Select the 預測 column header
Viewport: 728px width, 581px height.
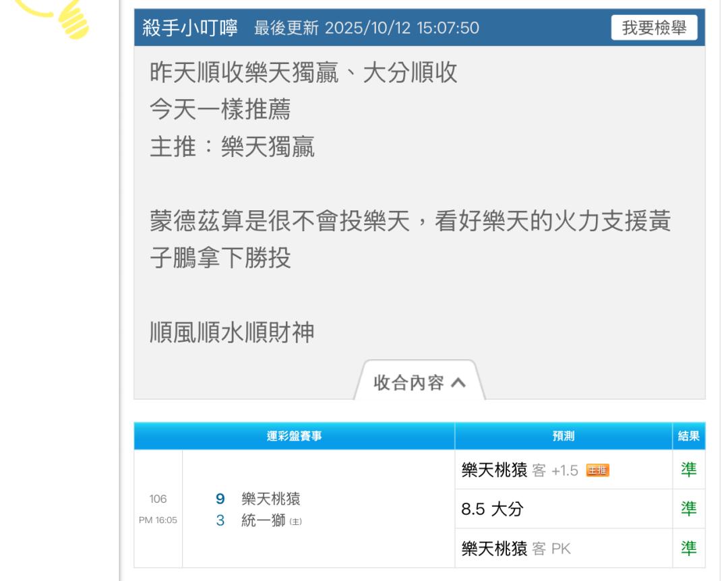pyautogui.click(x=563, y=436)
